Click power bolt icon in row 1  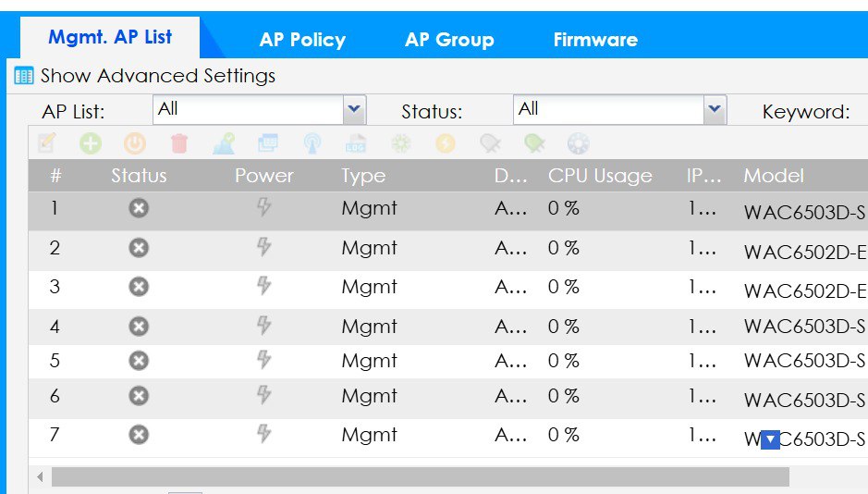(x=264, y=207)
